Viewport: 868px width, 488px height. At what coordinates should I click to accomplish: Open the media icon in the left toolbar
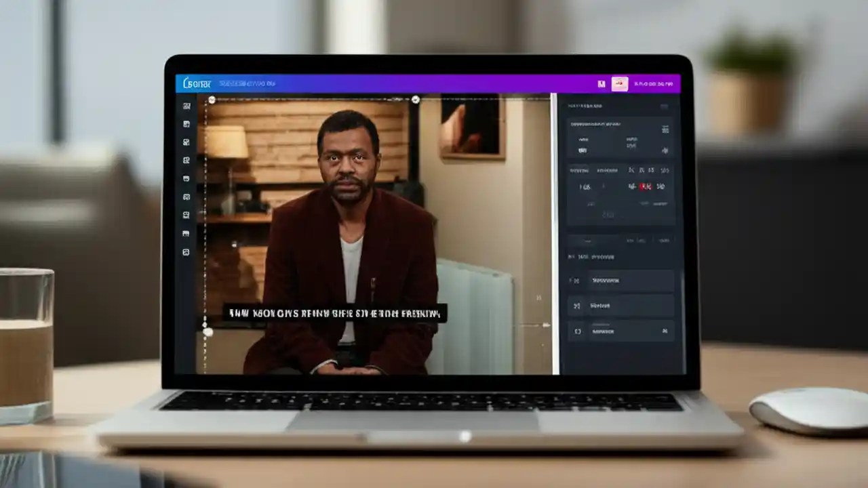click(186, 125)
